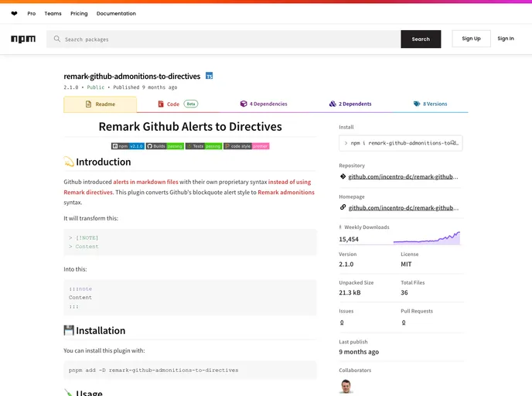Switch to the 2 Dependents tab
This screenshot has width=532, height=396.
click(350, 104)
